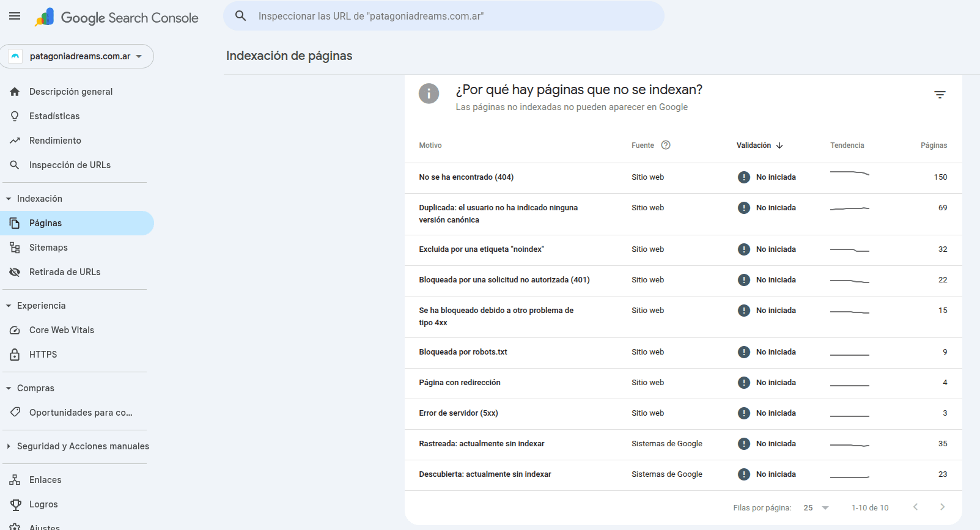Click the Descripción general home icon
This screenshot has height=530, width=980.
pos(15,92)
